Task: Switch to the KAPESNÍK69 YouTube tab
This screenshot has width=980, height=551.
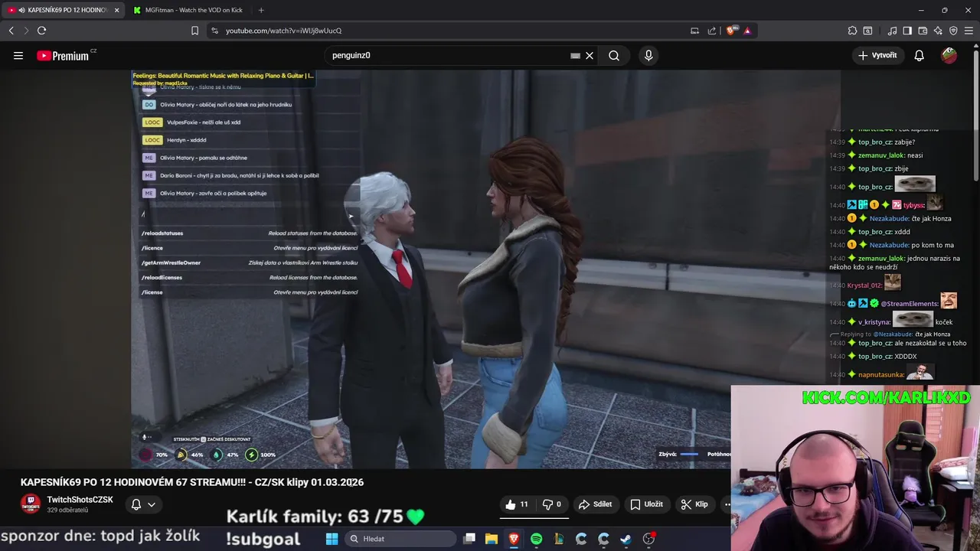Action: click(x=63, y=10)
